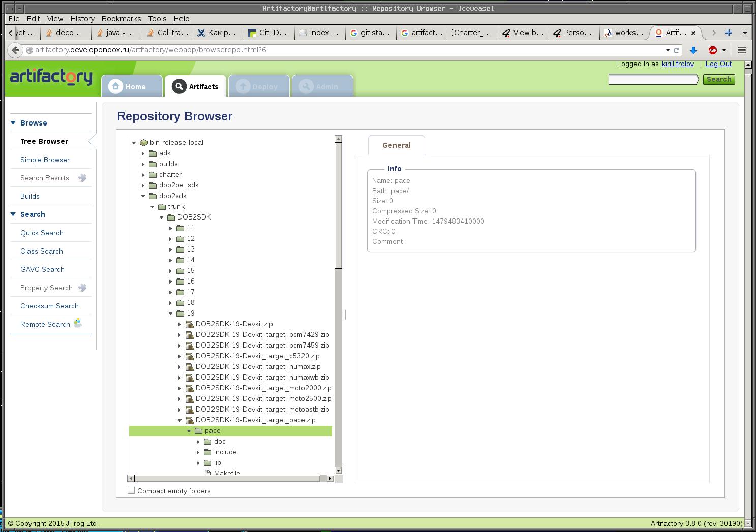Open the History menu

(x=82, y=19)
